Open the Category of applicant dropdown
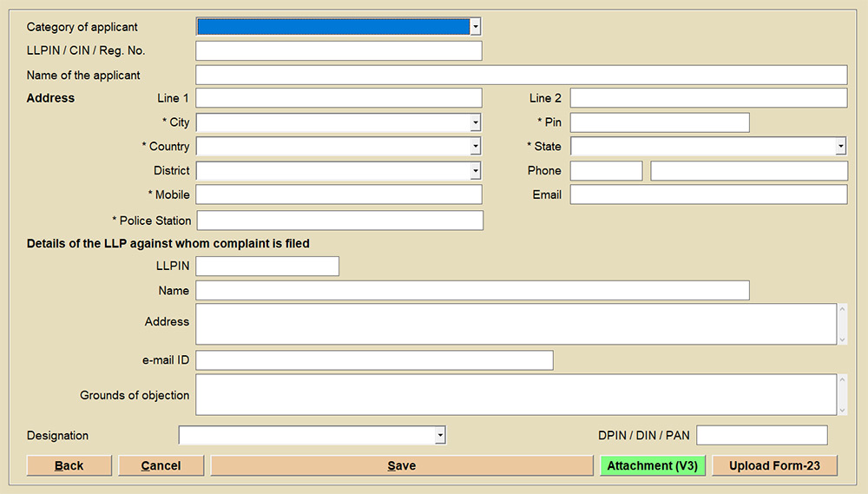The image size is (868, 494). [475, 27]
